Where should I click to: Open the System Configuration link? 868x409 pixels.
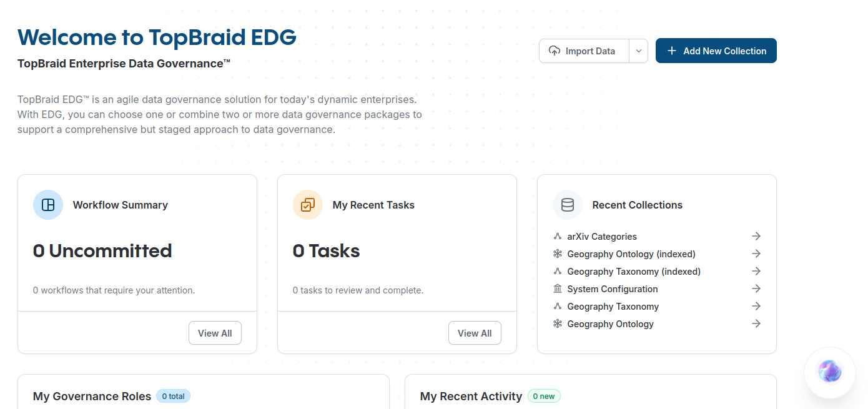pos(612,289)
